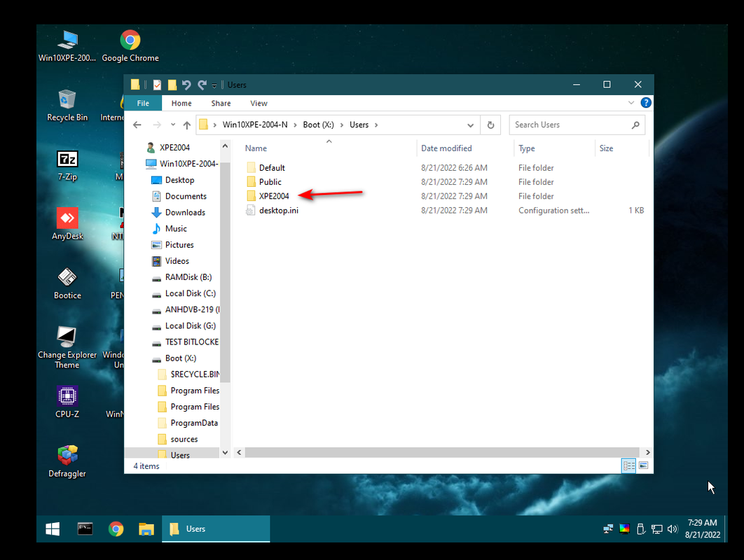This screenshot has height=560, width=744.
Task: Click the New folder quick access icon
Action: click(x=172, y=85)
